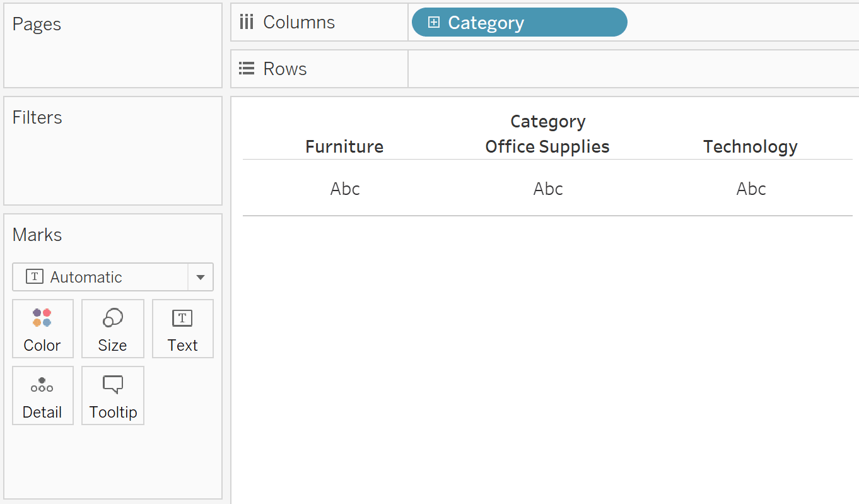Image resolution: width=859 pixels, height=504 pixels.
Task: Select the Abc mark under Furniture
Action: point(345,189)
